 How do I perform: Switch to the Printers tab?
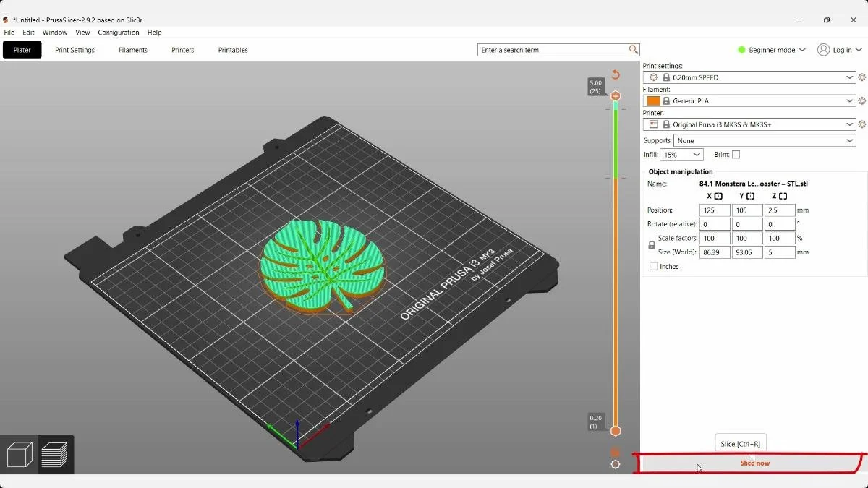click(x=183, y=50)
